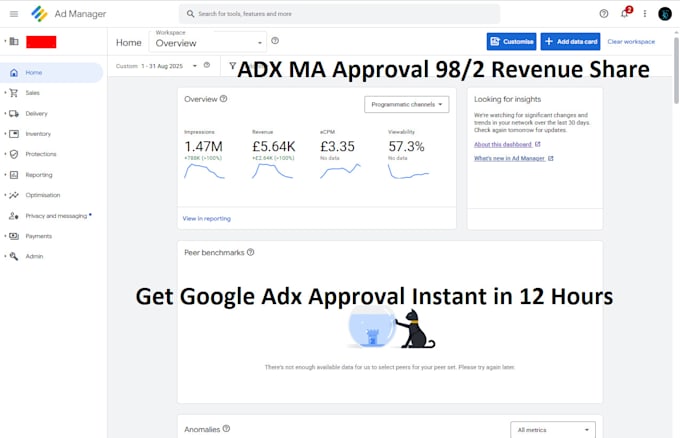Open notifications bell icon
680x438 pixels.
pos(624,14)
